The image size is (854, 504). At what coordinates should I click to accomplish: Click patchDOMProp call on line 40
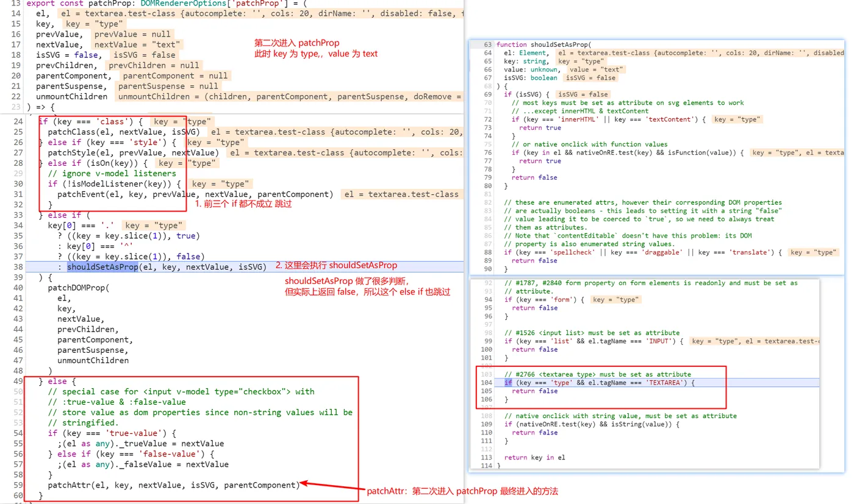[79, 288]
